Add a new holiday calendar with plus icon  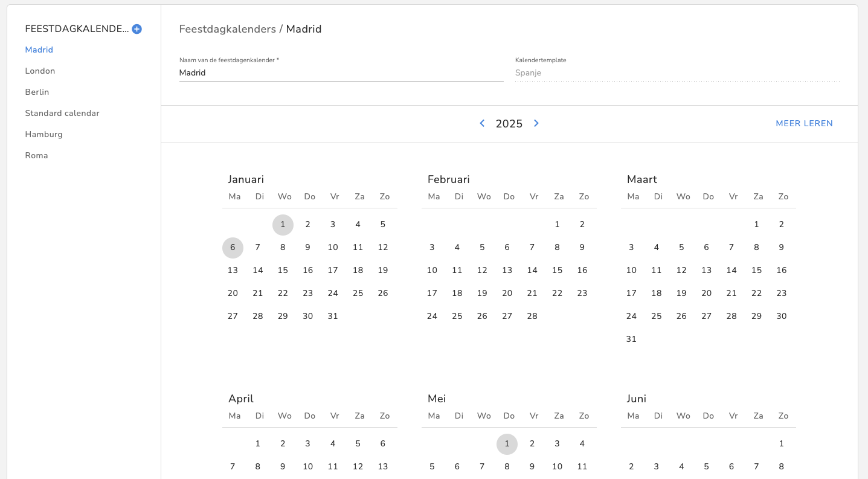[x=137, y=29]
